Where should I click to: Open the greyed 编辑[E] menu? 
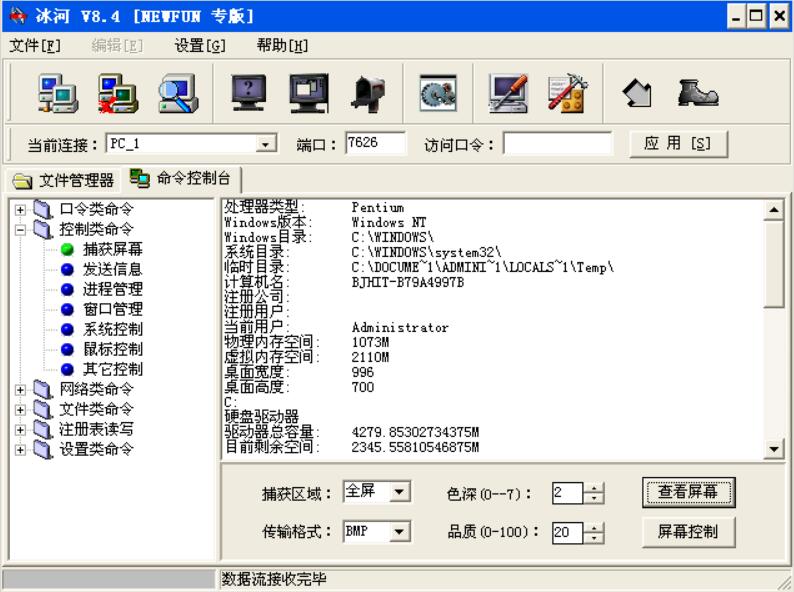[x=117, y=46]
